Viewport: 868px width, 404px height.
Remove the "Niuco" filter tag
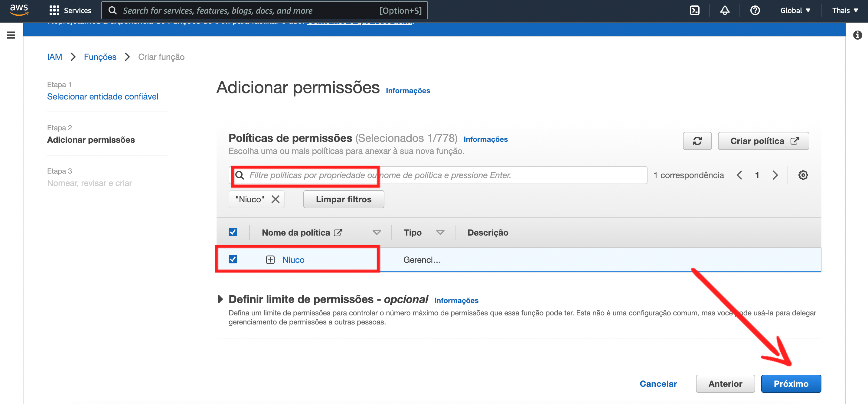pos(275,200)
